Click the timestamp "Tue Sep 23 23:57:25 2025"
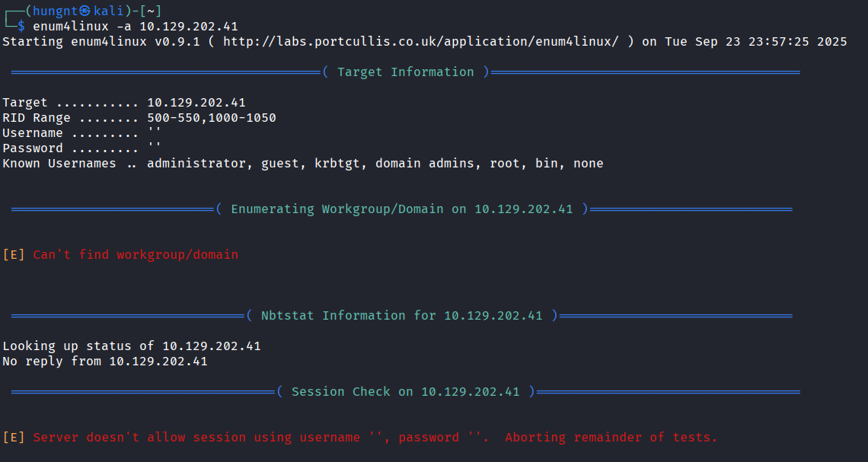Screen dimensions: 868x462 coord(755,41)
